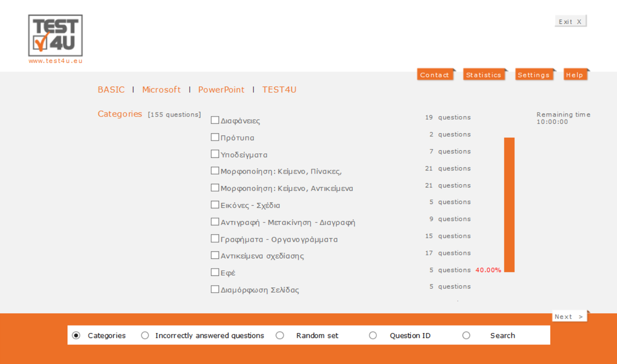The image size is (617, 364).
Task: Check the Υποδείγματα category
Action: 215,153
